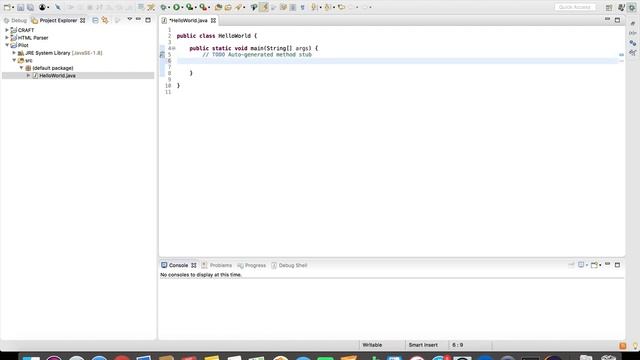Select the HTML Parser project
The height and width of the screenshot is (360, 640).
pos(33,38)
